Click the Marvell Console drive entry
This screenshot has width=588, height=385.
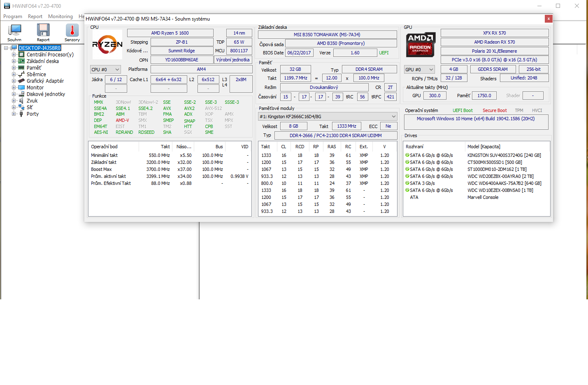click(483, 197)
